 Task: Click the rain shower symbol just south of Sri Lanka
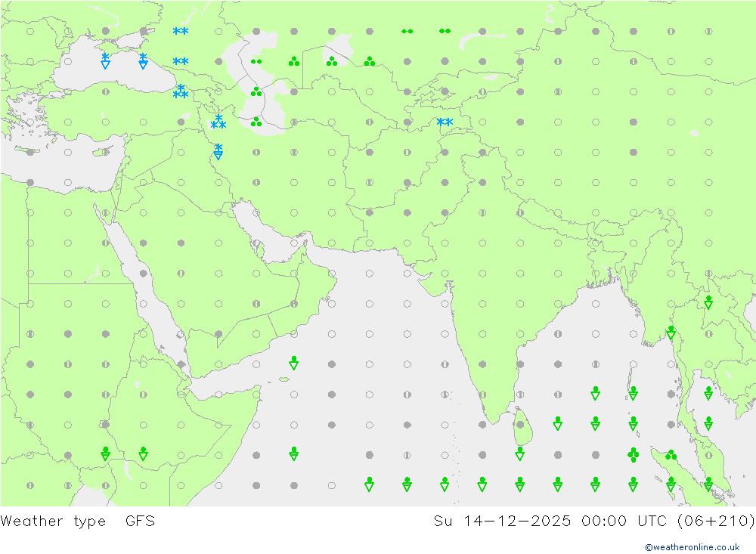[520, 454]
